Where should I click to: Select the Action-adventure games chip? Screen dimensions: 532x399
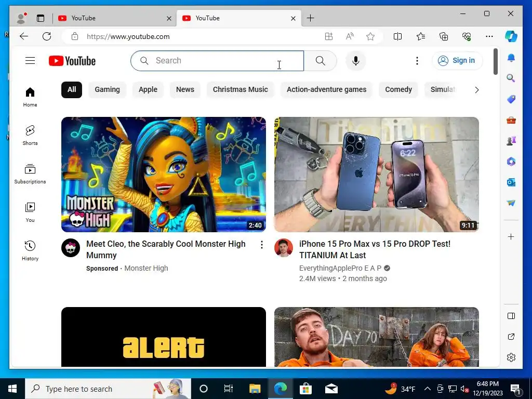pos(326,89)
